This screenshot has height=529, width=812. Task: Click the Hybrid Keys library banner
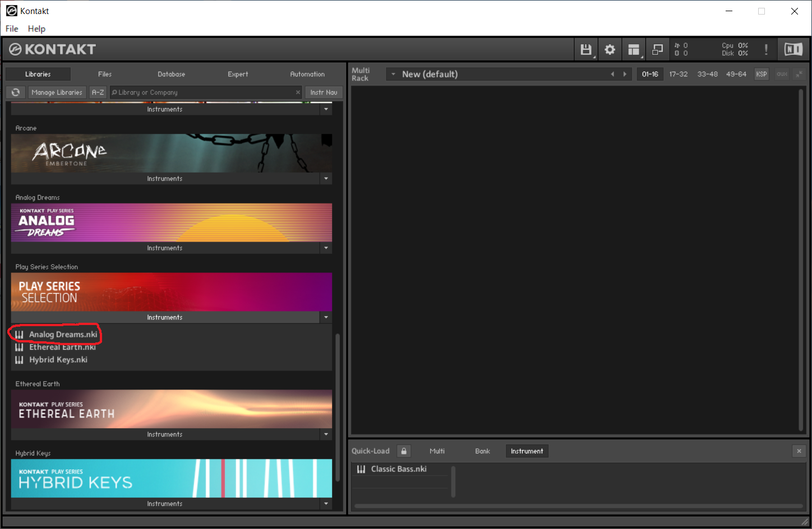pos(172,479)
